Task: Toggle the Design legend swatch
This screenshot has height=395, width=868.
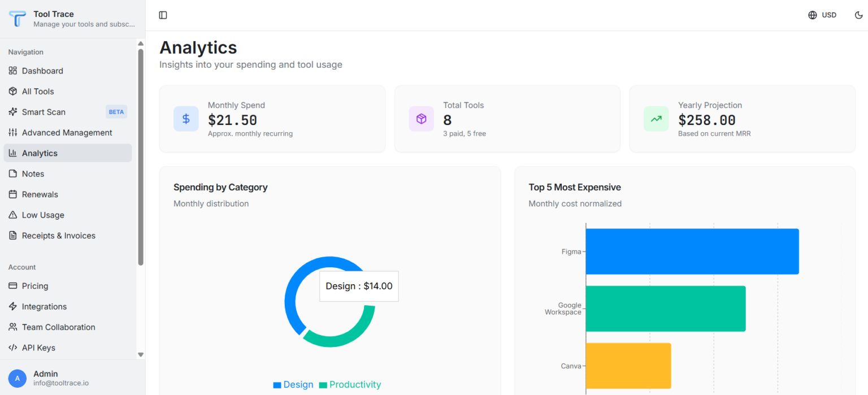Action: pos(277,385)
